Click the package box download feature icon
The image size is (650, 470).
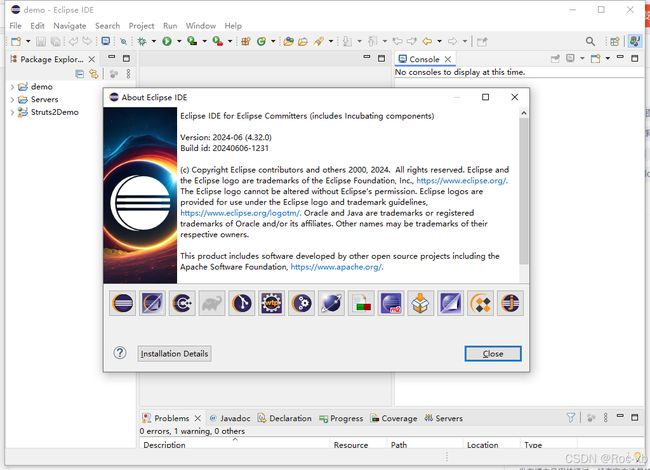click(421, 303)
